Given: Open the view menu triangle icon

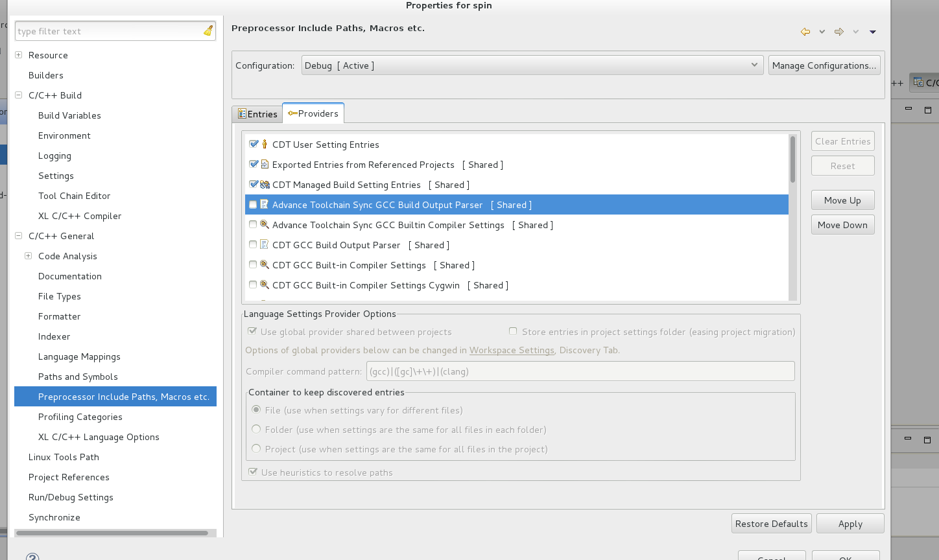Looking at the screenshot, I should click(873, 32).
